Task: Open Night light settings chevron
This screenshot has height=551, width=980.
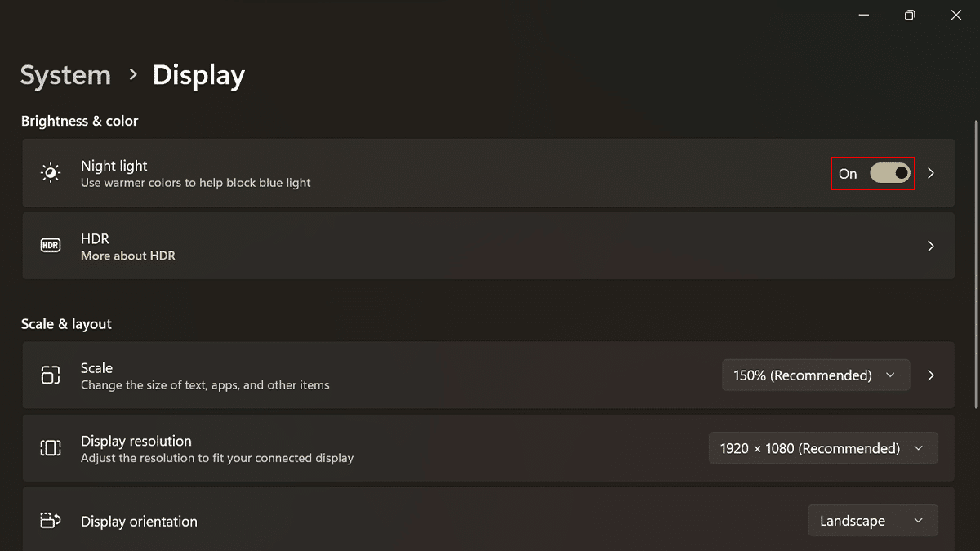Action: pyautogui.click(x=931, y=173)
